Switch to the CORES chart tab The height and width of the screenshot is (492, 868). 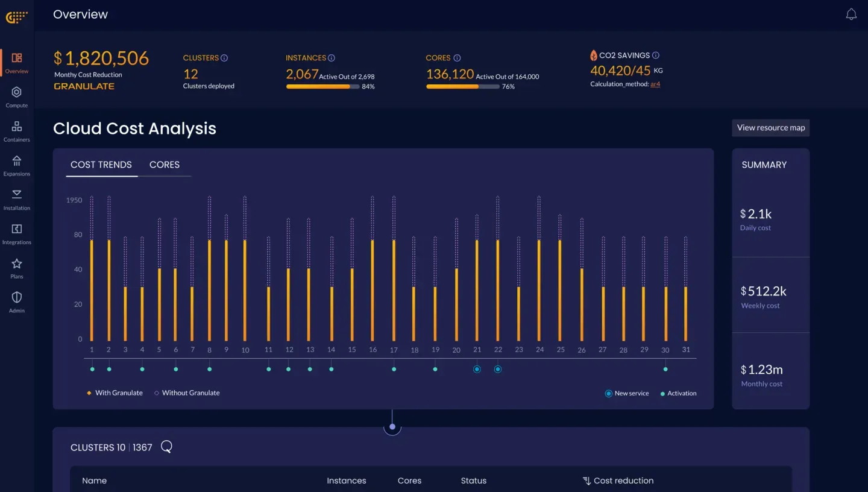click(x=165, y=165)
